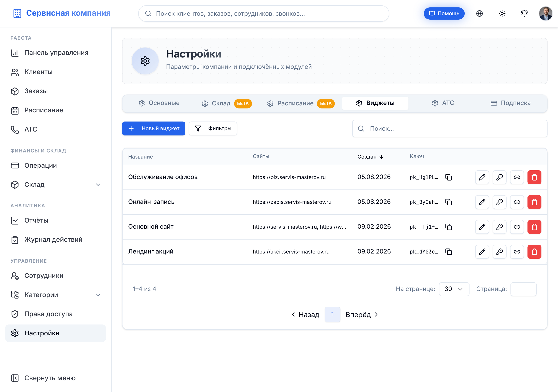Switch to the Подписка tab
The width and height of the screenshot is (558, 392).
click(x=510, y=103)
